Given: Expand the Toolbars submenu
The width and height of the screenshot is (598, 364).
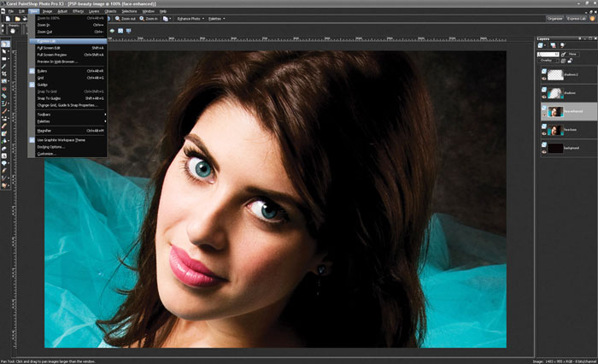Looking at the screenshot, I should click(x=67, y=114).
